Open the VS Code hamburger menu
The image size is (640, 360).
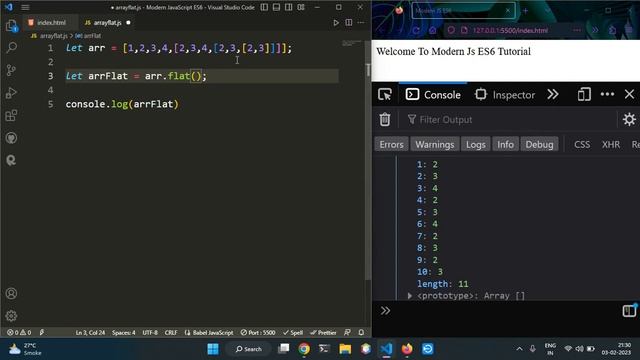[x=25, y=7]
